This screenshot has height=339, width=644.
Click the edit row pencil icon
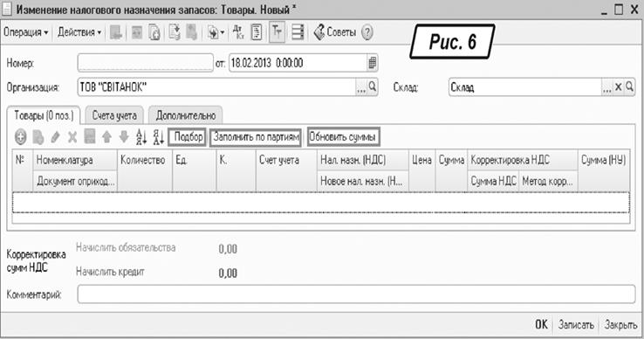click(x=56, y=137)
